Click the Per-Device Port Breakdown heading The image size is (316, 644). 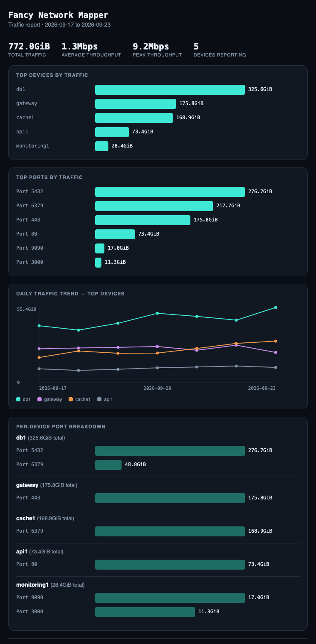[61, 427]
